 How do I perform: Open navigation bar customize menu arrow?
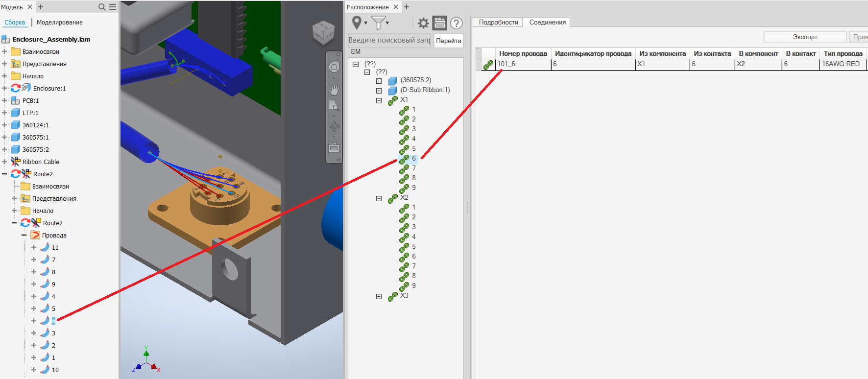click(x=338, y=160)
